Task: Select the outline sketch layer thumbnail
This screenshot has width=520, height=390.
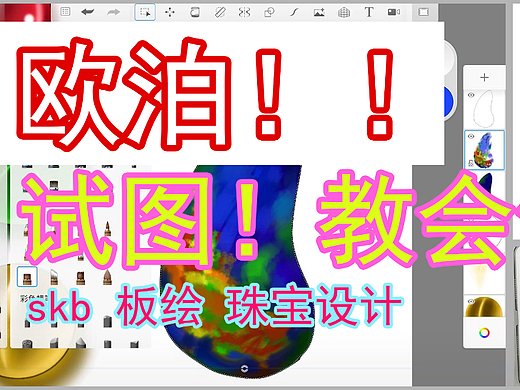Action: [x=484, y=109]
